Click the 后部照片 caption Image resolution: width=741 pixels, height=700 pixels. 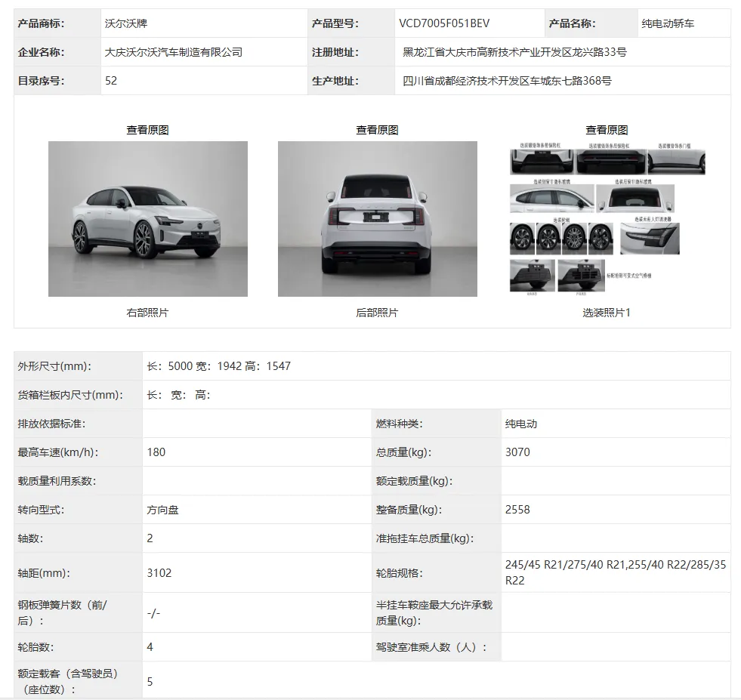pos(377,313)
